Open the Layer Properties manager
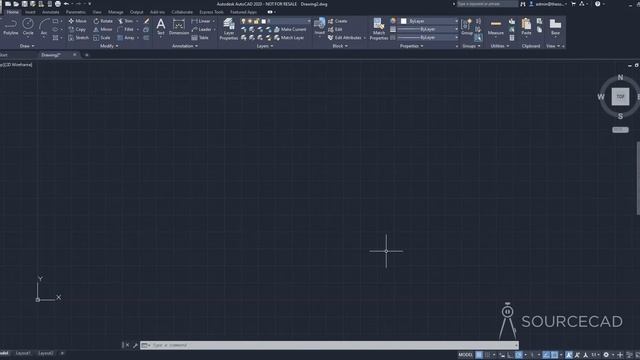The height and width of the screenshot is (360, 640). [x=229, y=29]
